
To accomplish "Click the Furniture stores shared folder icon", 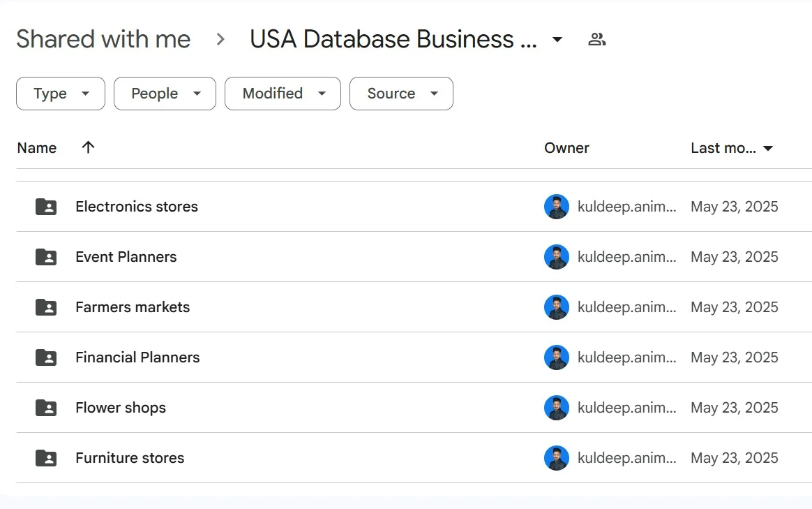I will [x=46, y=458].
